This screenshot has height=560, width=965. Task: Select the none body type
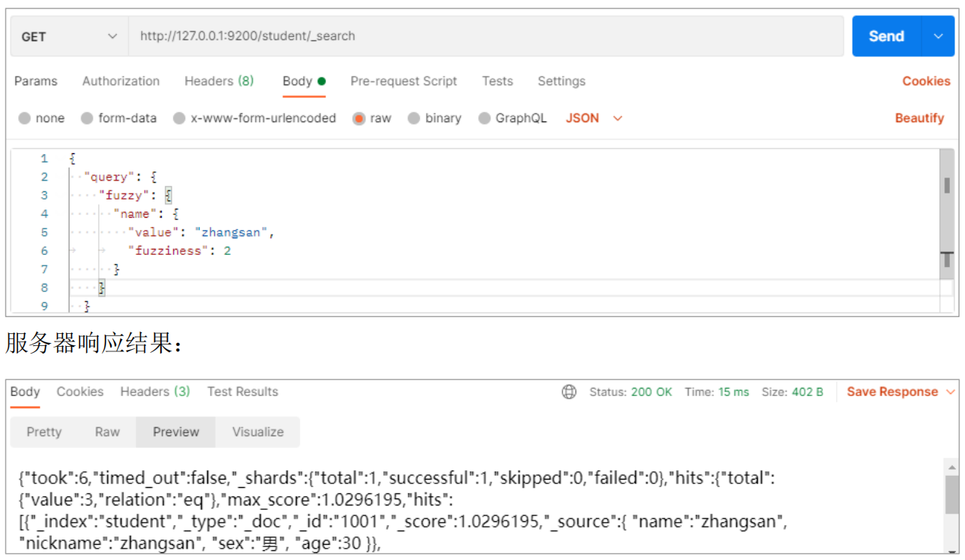(x=42, y=118)
